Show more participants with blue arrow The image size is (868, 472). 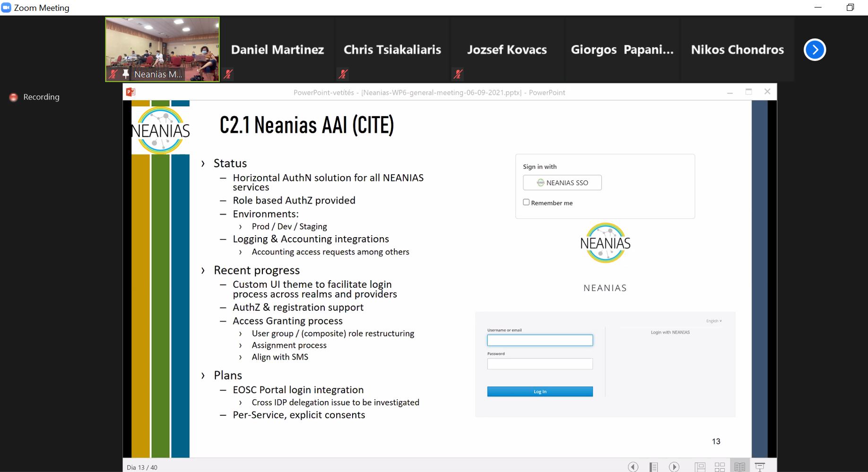point(815,50)
